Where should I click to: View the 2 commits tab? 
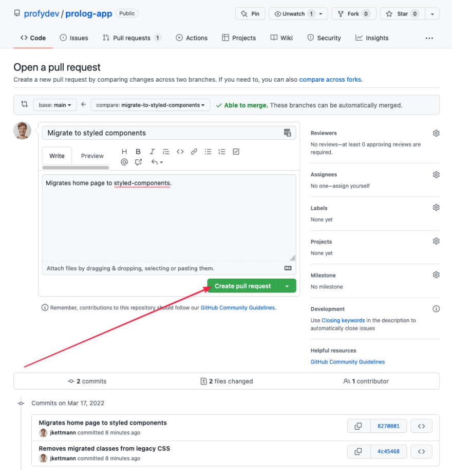point(87,381)
